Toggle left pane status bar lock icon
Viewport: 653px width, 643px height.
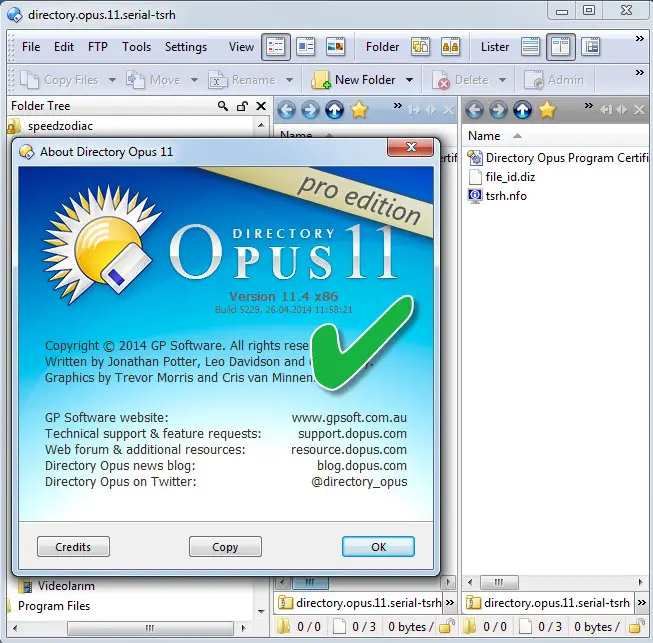click(447, 626)
